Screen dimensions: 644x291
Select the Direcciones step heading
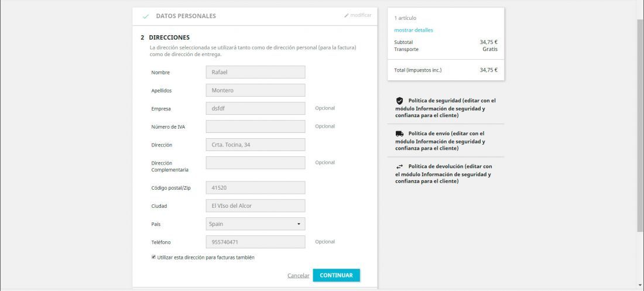[169, 37]
